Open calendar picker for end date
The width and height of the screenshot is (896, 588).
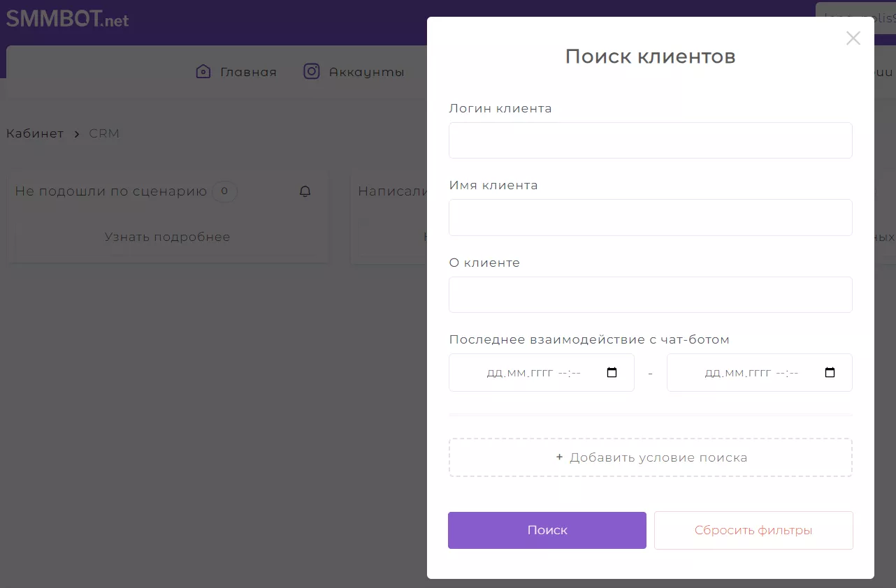[x=830, y=373]
